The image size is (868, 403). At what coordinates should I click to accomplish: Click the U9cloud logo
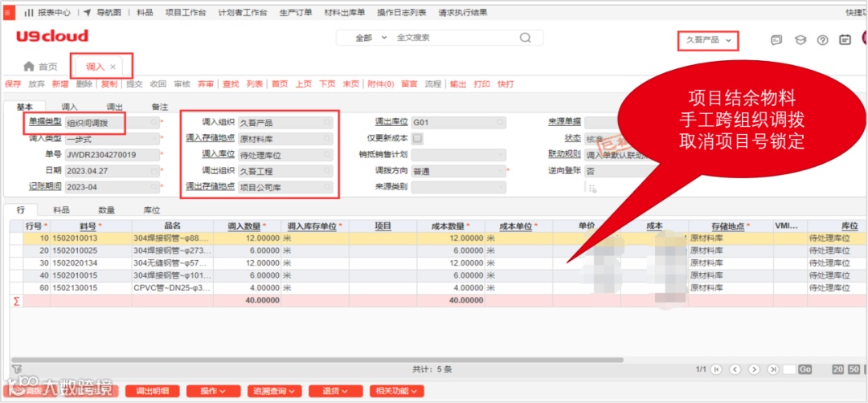[52, 36]
